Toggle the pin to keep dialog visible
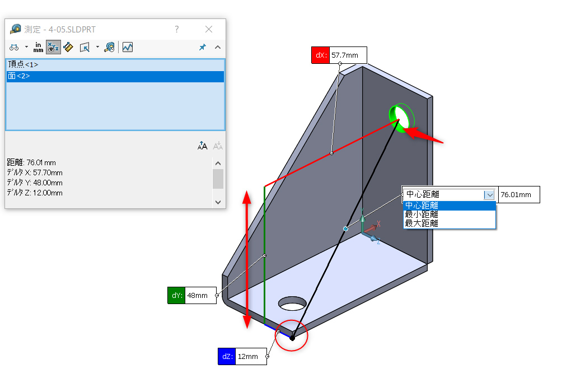Viewport: 571px width, 392px height. [x=202, y=48]
